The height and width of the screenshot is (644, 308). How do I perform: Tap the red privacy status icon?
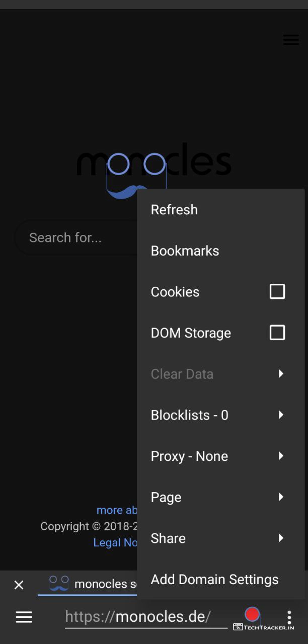(x=252, y=614)
